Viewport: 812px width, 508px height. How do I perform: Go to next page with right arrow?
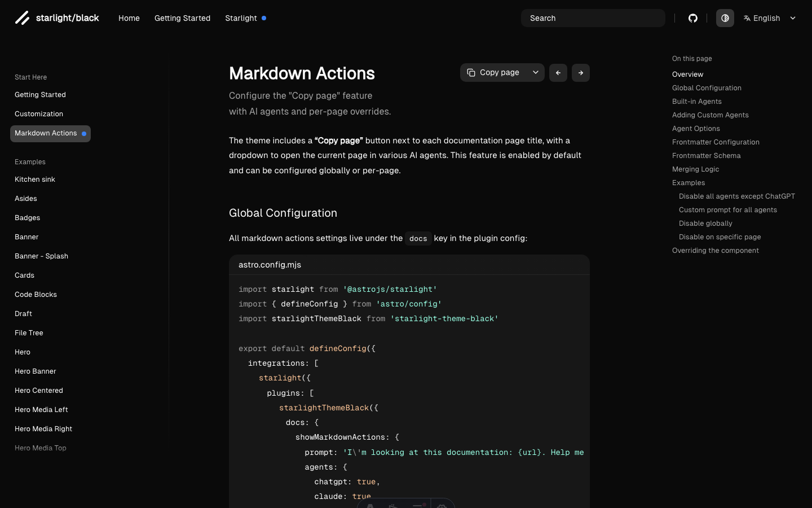(x=581, y=73)
